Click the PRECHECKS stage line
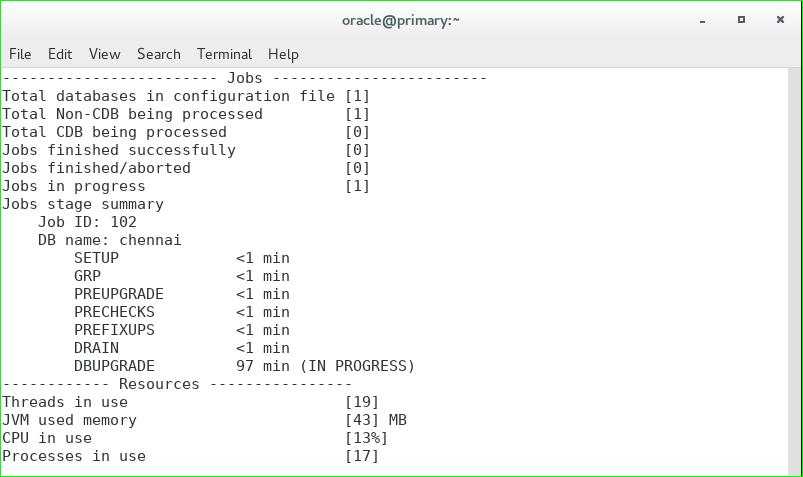The height and width of the screenshot is (477, 803). [x=181, y=312]
